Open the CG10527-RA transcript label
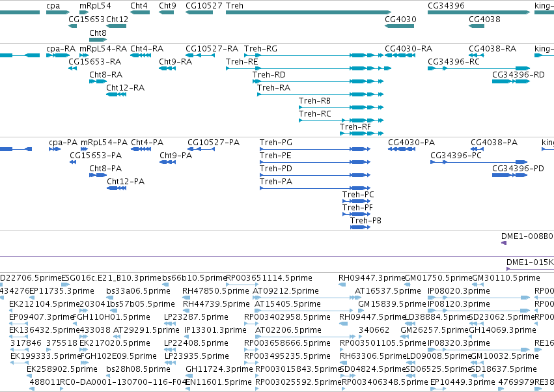554x392 pixels. [212, 48]
